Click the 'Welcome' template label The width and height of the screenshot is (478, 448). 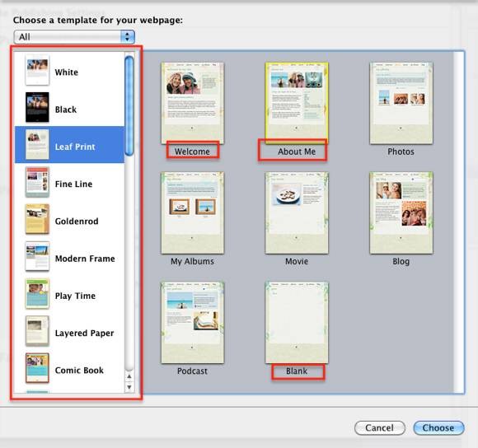(192, 152)
